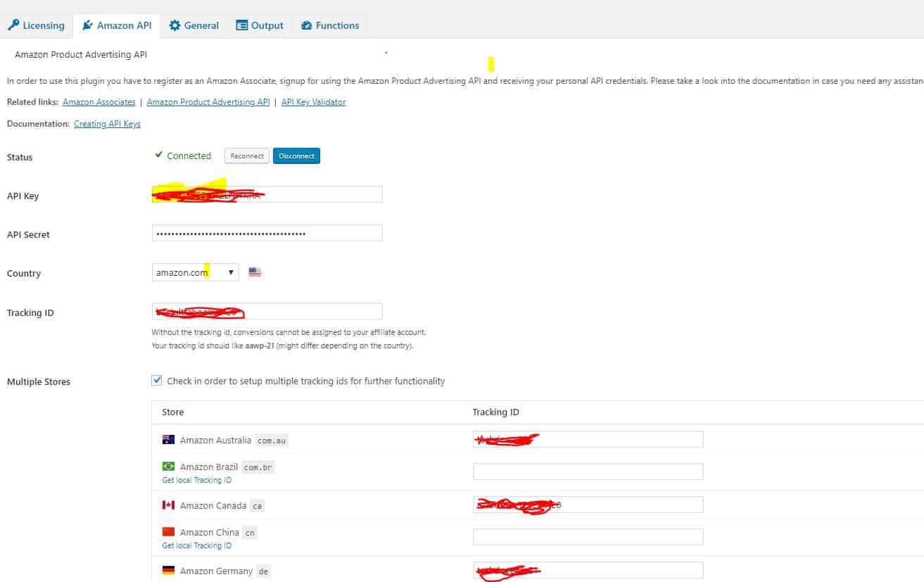Click the Amazon Australia store label
This screenshot has width=924, height=582.
tap(215, 440)
